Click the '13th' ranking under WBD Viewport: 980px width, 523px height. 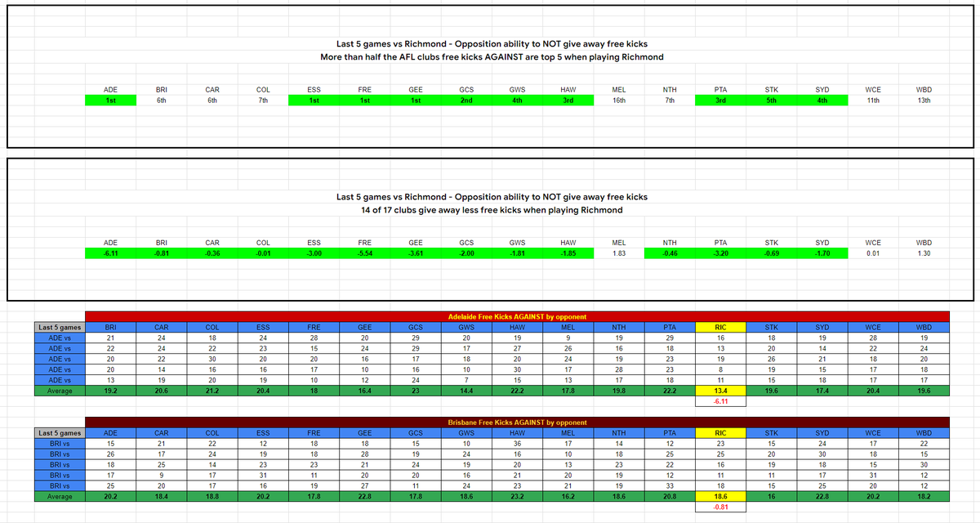tap(924, 101)
